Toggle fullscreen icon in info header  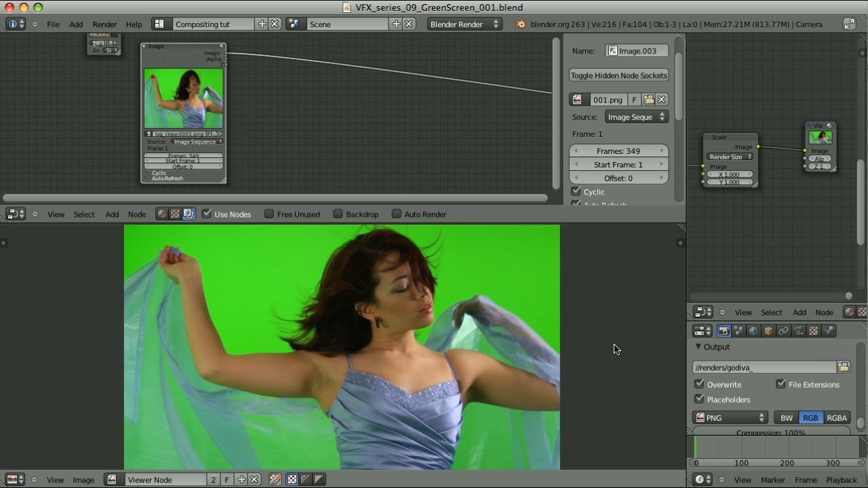point(849,24)
